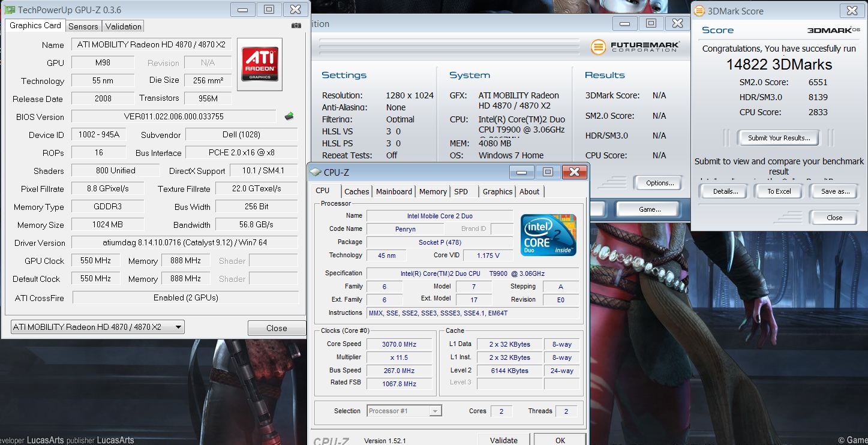Click the Futuremark Corporation logo

coord(635,46)
